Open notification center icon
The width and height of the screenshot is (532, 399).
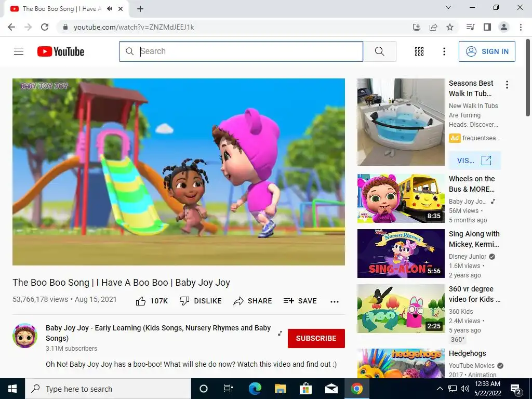pyautogui.click(x=516, y=389)
